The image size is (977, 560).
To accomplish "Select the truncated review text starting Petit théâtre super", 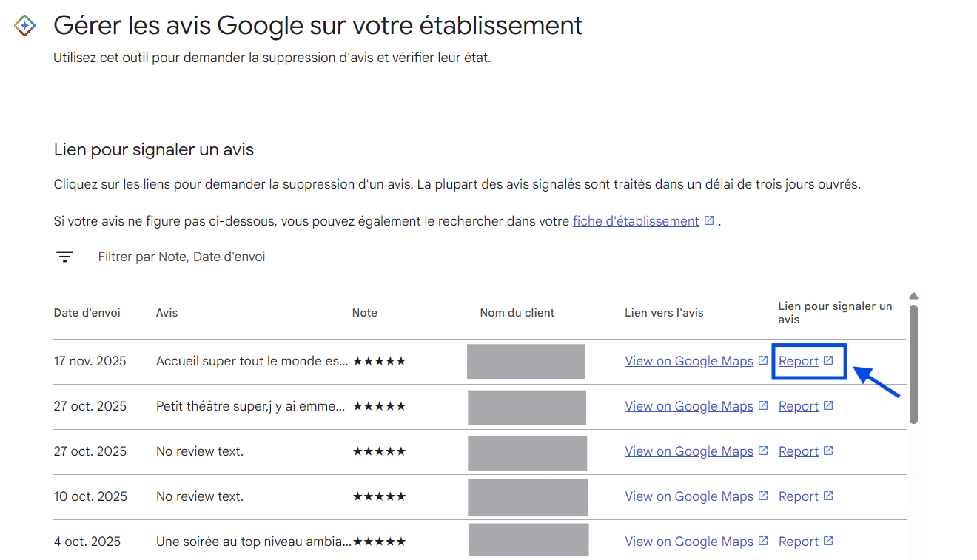I will point(252,405).
